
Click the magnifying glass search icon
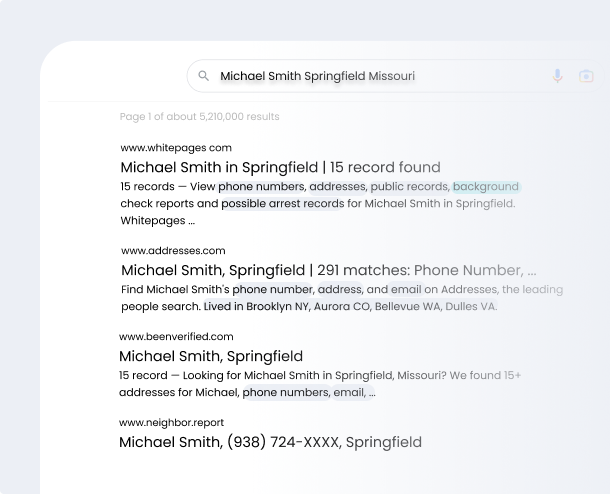pos(203,76)
